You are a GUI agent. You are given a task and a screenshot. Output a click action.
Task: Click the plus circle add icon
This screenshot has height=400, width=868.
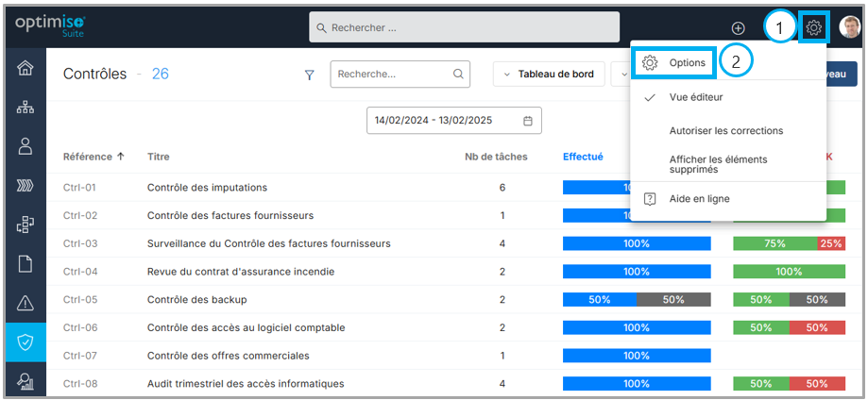tap(739, 28)
